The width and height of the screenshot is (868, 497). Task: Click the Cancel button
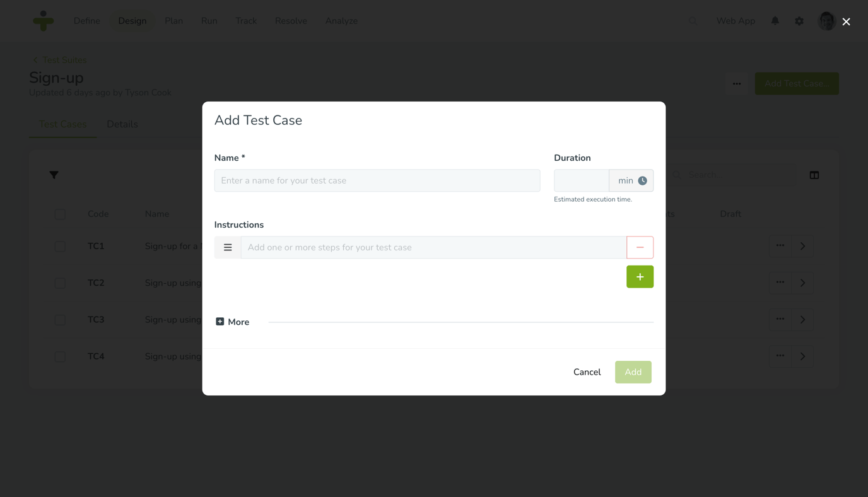click(x=587, y=372)
